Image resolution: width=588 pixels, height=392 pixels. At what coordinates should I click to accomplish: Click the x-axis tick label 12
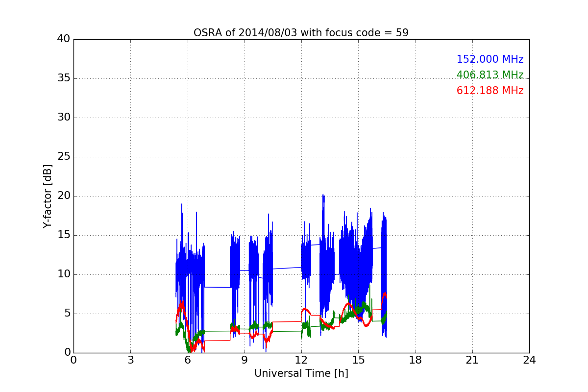tap(301, 360)
